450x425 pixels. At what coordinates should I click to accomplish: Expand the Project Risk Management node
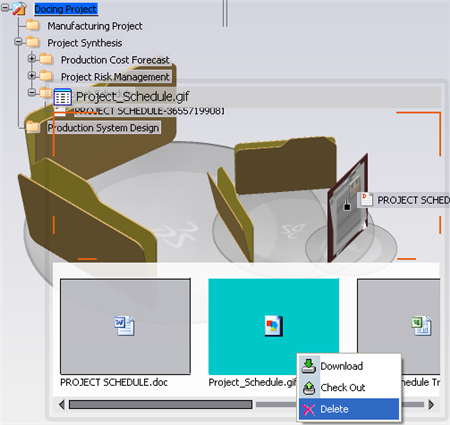point(32,76)
